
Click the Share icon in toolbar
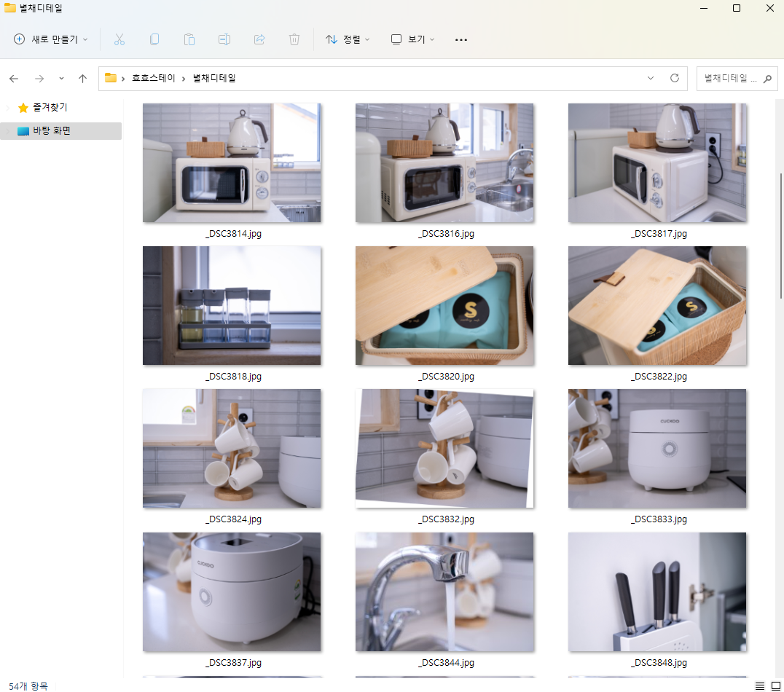coord(259,39)
